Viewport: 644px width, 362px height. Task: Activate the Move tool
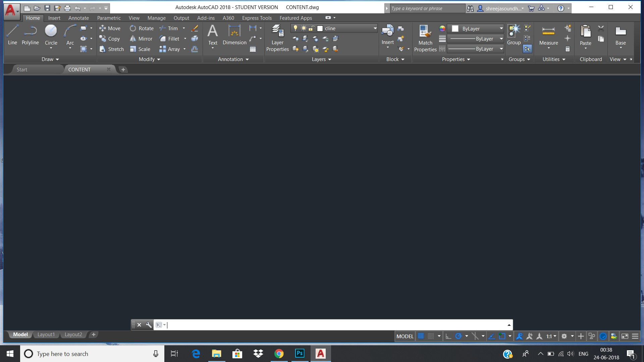click(110, 28)
